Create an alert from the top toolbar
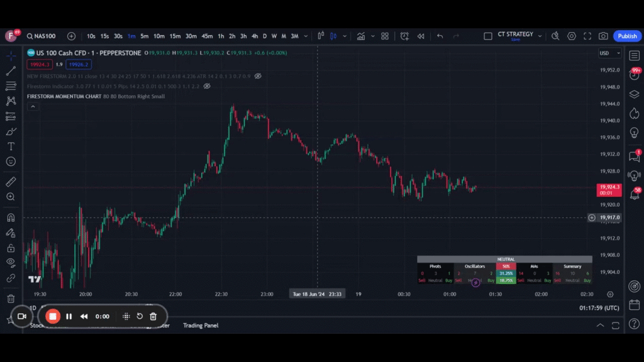Viewport: 644px width, 362px height. [404, 36]
